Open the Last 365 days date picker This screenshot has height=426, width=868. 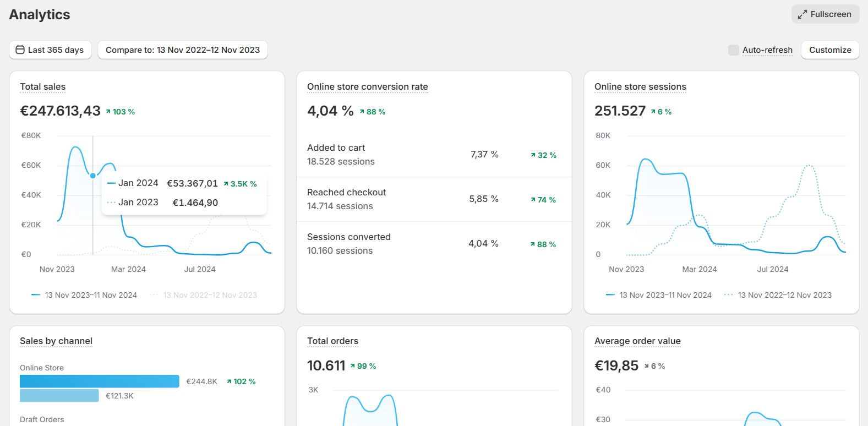pos(50,50)
